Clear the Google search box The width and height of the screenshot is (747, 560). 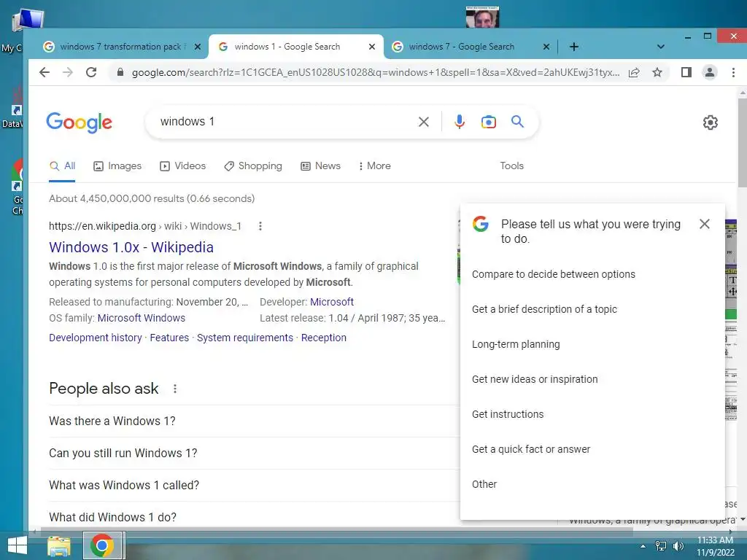pyautogui.click(x=424, y=122)
